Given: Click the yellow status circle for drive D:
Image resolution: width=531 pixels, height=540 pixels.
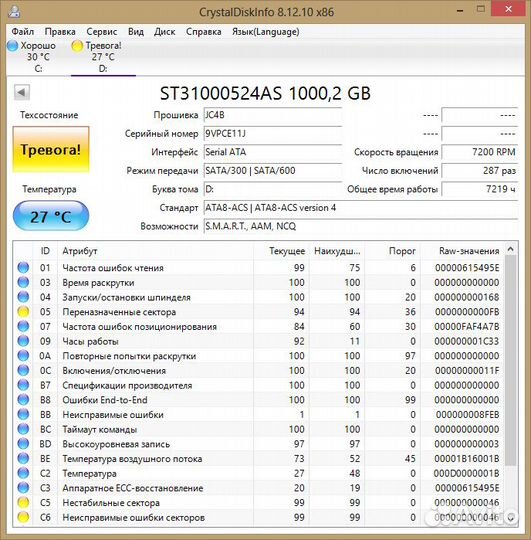Looking at the screenshot, I should [77, 46].
